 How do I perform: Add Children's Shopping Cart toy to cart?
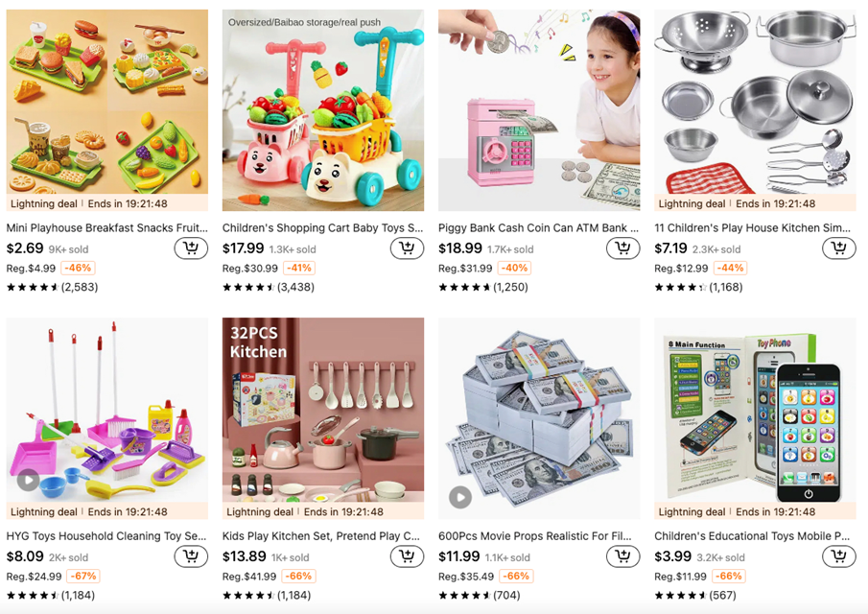407,248
